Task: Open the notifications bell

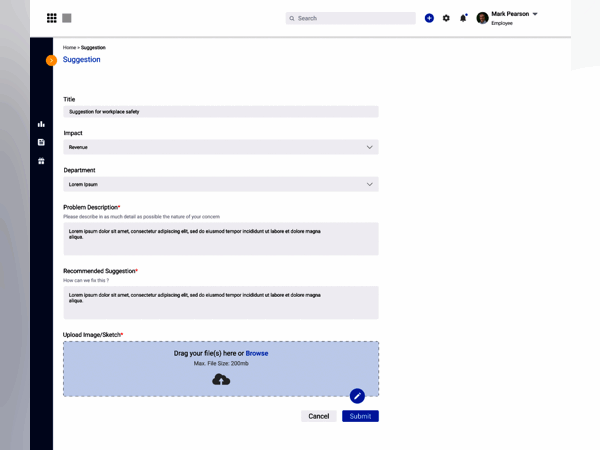Action: [463, 18]
